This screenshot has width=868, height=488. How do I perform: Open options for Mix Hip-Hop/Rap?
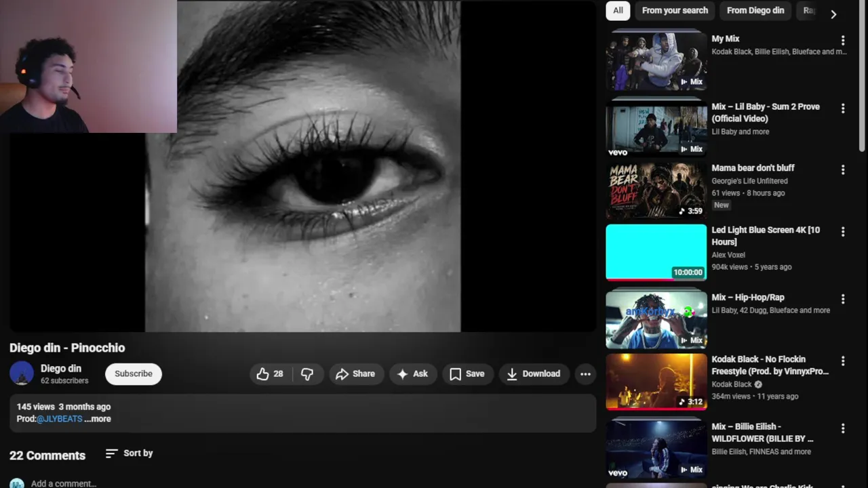coord(843,299)
